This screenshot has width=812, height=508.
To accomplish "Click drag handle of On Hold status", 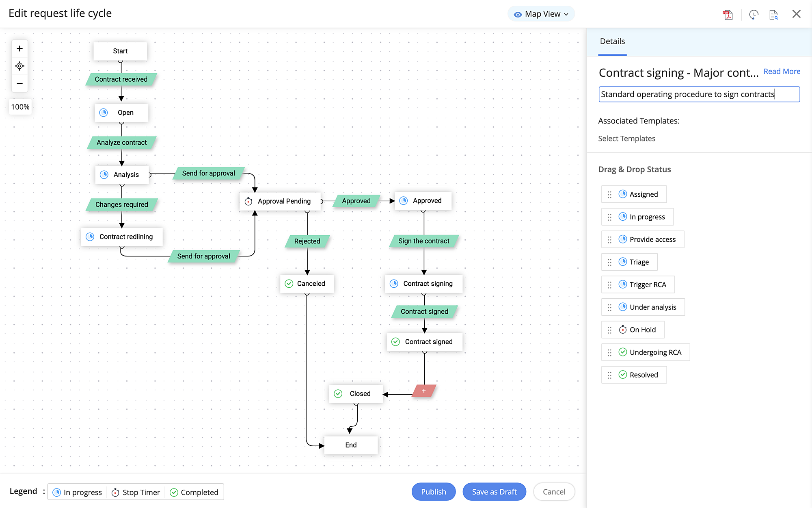I will click(x=609, y=330).
